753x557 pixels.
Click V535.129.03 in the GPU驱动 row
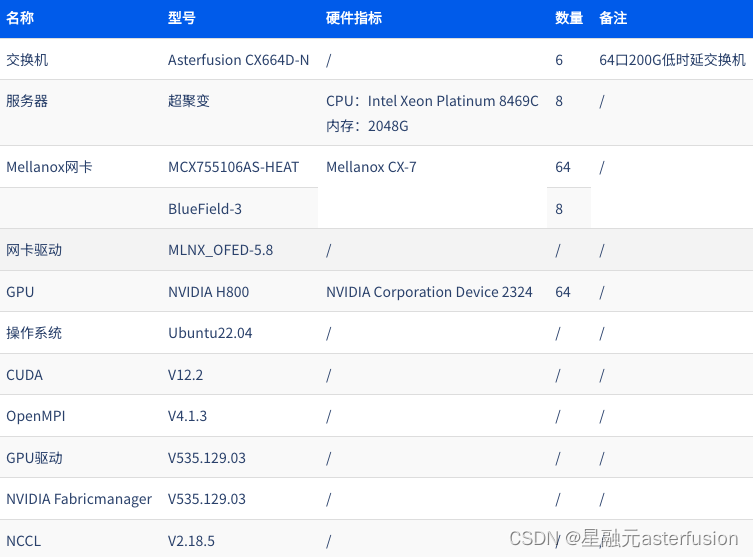point(206,458)
